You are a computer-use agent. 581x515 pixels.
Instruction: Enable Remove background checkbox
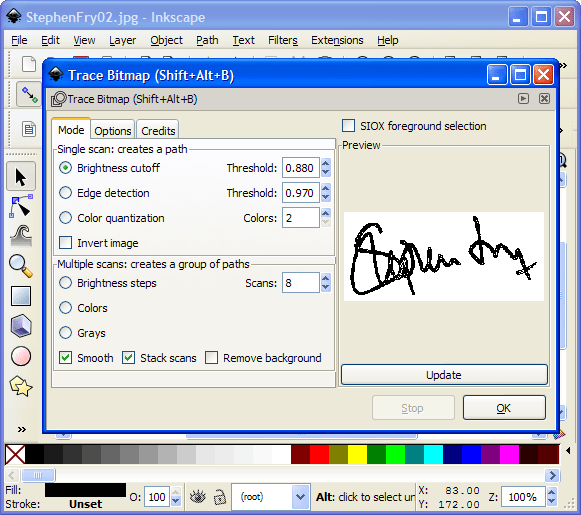coord(212,358)
